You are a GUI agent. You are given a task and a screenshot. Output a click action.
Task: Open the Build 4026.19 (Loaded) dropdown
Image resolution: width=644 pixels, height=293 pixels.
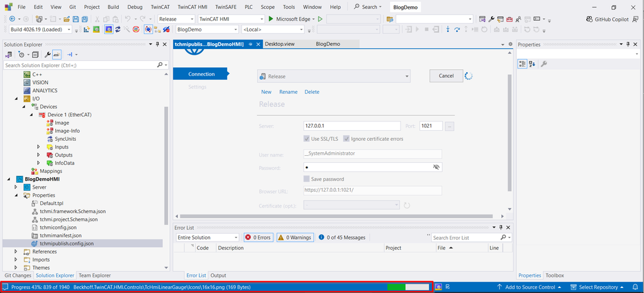[40, 30]
